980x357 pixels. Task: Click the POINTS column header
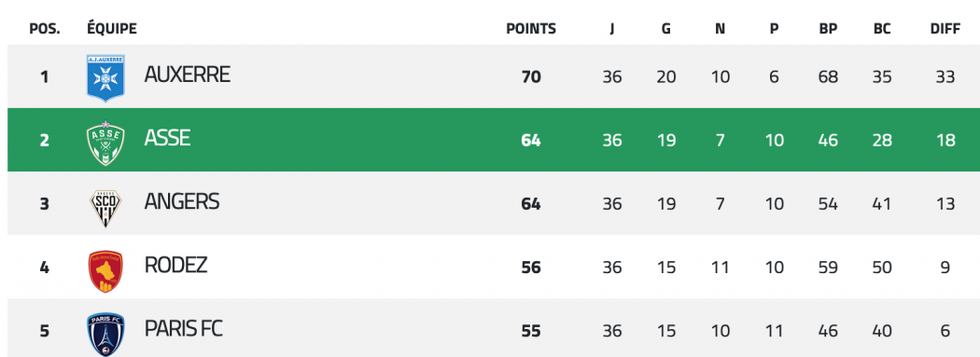pyautogui.click(x=531, y=29)
